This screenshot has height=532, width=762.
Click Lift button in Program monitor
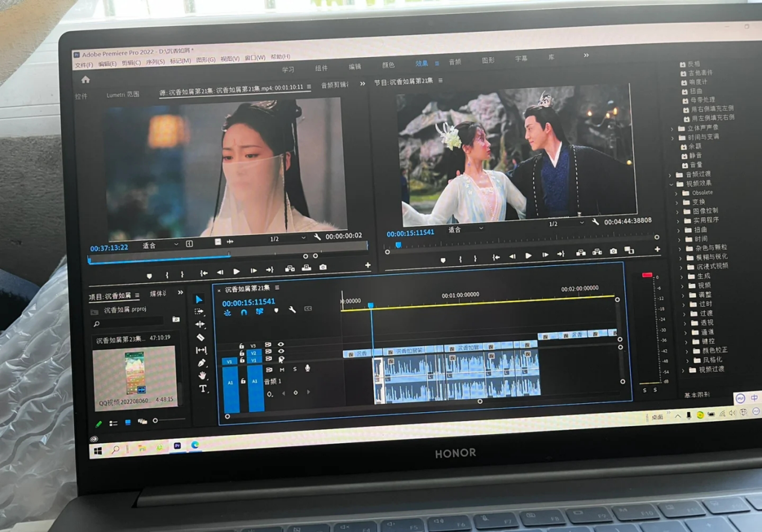click(x=581, y=253)
